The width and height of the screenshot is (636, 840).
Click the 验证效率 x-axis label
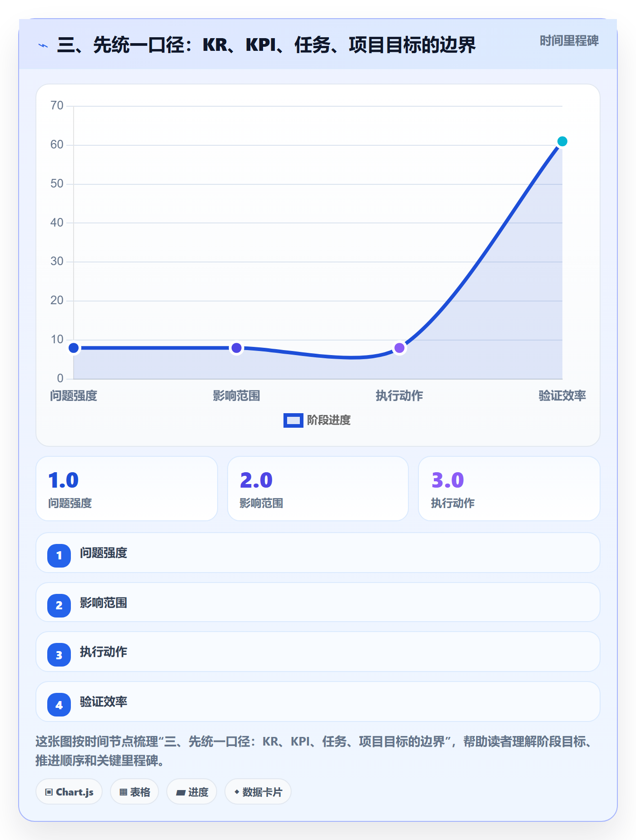(x=562, y=396)
